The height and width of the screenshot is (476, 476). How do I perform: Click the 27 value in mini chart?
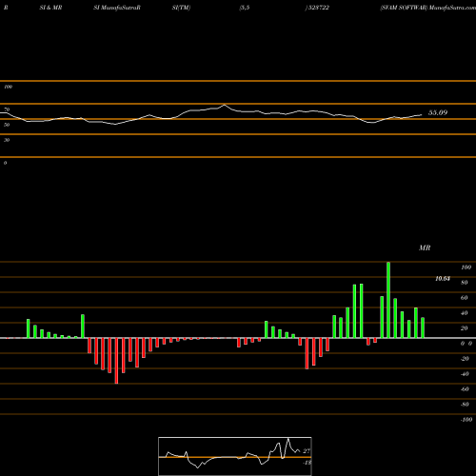[307, 451]
